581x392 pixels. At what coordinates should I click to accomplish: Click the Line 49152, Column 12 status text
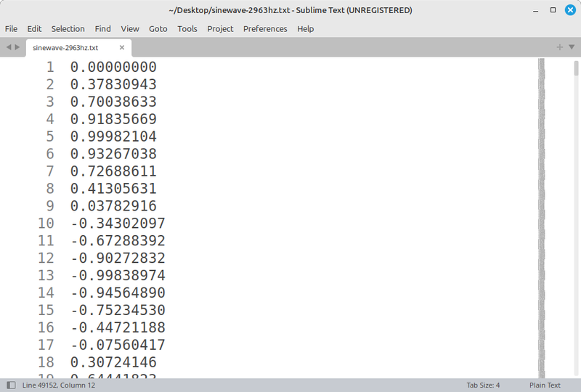(x=60, y=385)
